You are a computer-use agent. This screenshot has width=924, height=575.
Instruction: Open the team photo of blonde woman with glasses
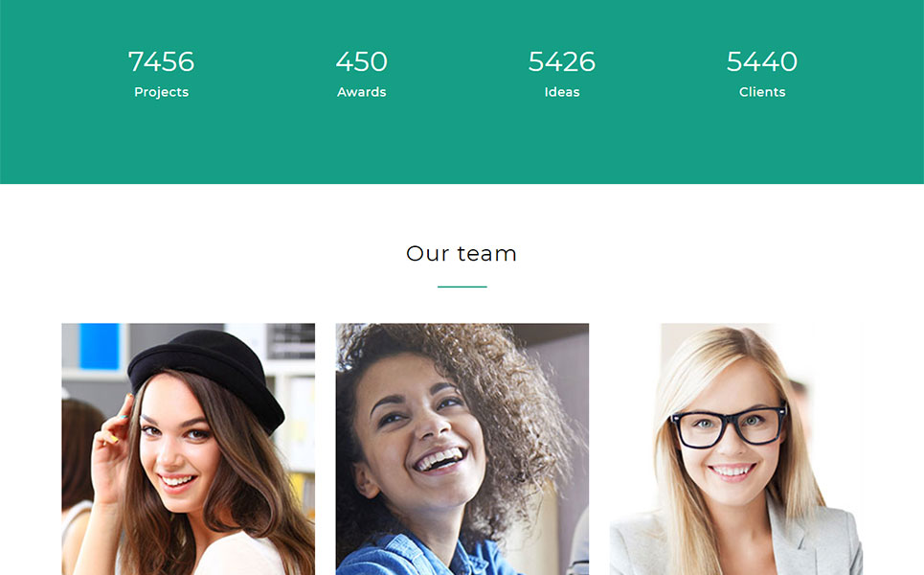736,448
